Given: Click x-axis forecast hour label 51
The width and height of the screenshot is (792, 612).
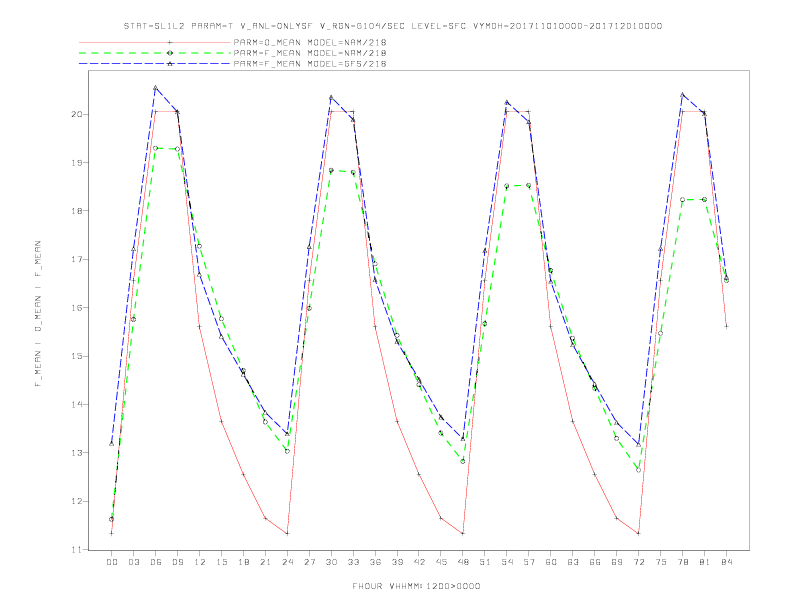Looking at the screenshot, I should [x=485, y=562].
